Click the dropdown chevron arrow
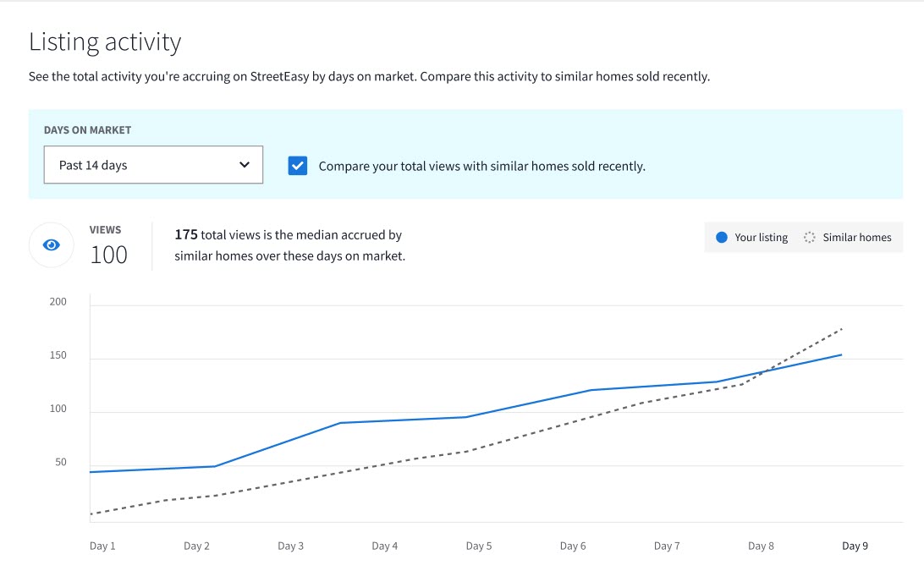Screen dimensions: 924x582 245,165
